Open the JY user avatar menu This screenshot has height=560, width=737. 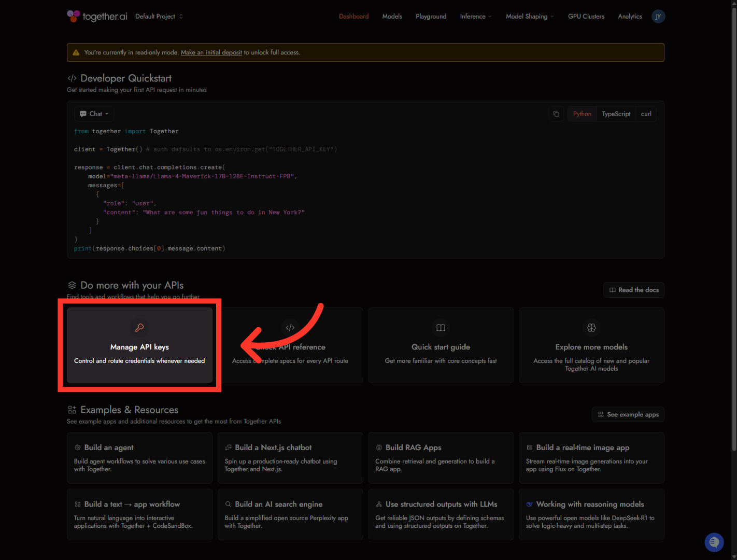click(x=658, y=17)
